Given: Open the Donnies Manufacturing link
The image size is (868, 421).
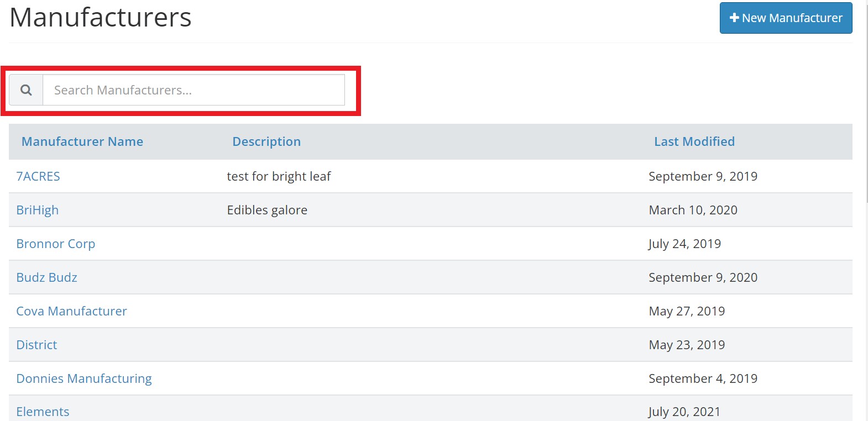Looking at the screenshot, I should coord(84,378).
